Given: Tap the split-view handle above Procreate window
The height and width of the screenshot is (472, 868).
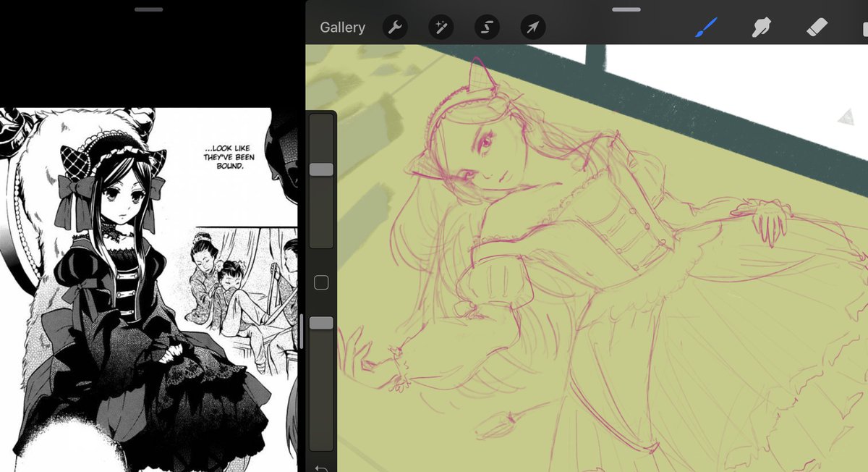Looking at the screenshot, I should 626,9.
